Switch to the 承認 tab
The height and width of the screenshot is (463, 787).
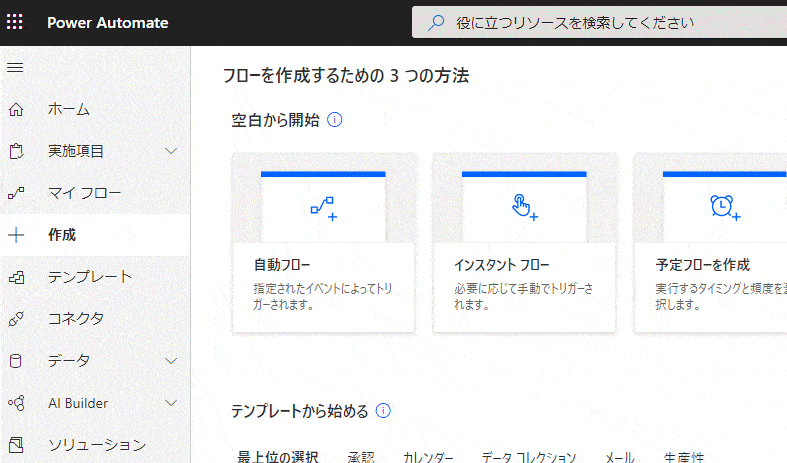click(x=361, y=457)
